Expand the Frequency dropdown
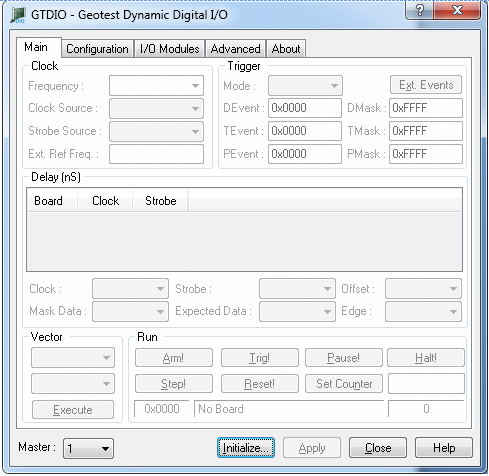Screen dimensions: 489x476 (x=156, y=86)
